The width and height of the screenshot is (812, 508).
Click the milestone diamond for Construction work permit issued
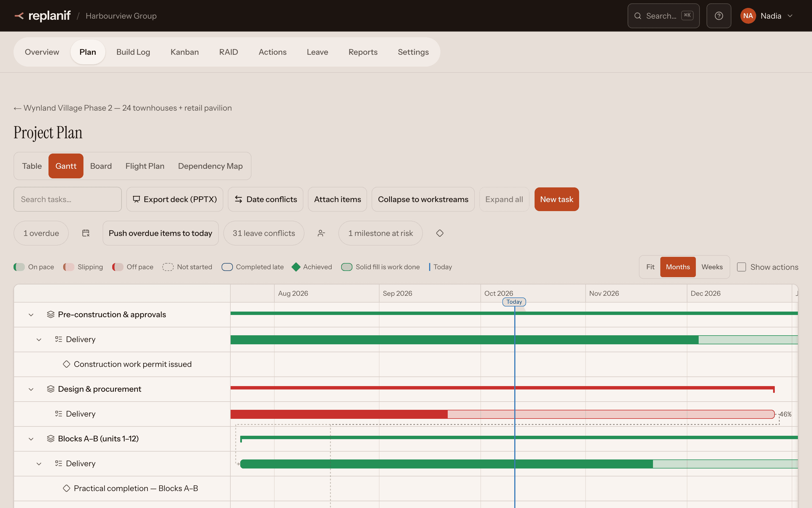click(x=67, y=364)
